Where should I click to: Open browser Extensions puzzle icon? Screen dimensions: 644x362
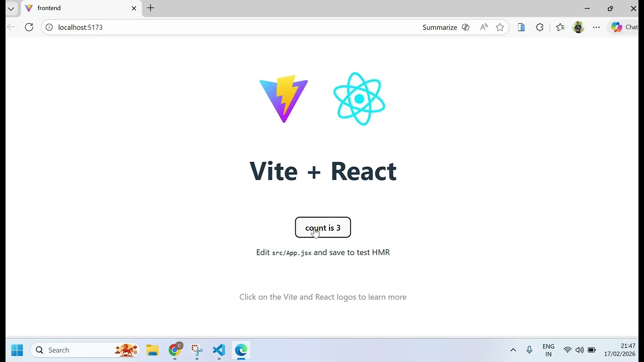(x=540, y=27)
